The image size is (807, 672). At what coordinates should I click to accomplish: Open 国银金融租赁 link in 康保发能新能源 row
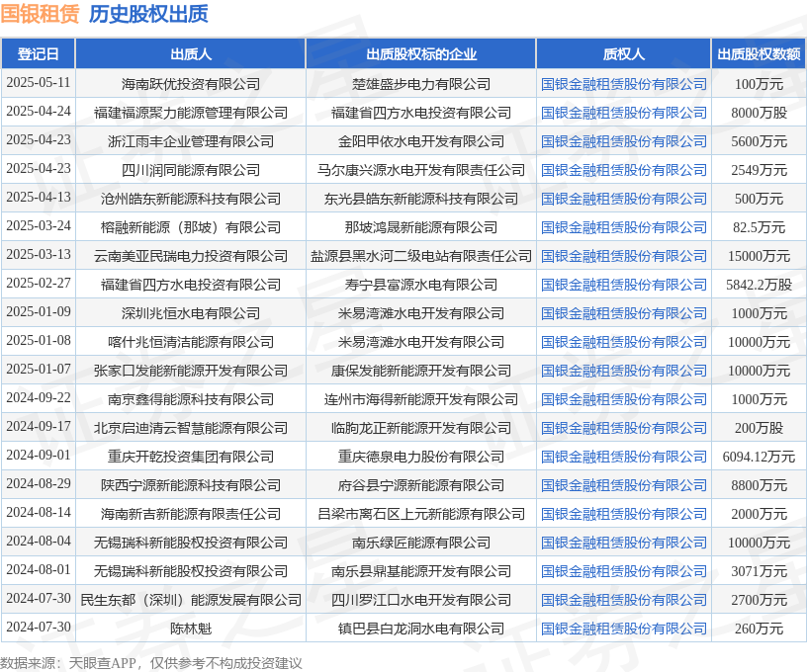[623, 371]
